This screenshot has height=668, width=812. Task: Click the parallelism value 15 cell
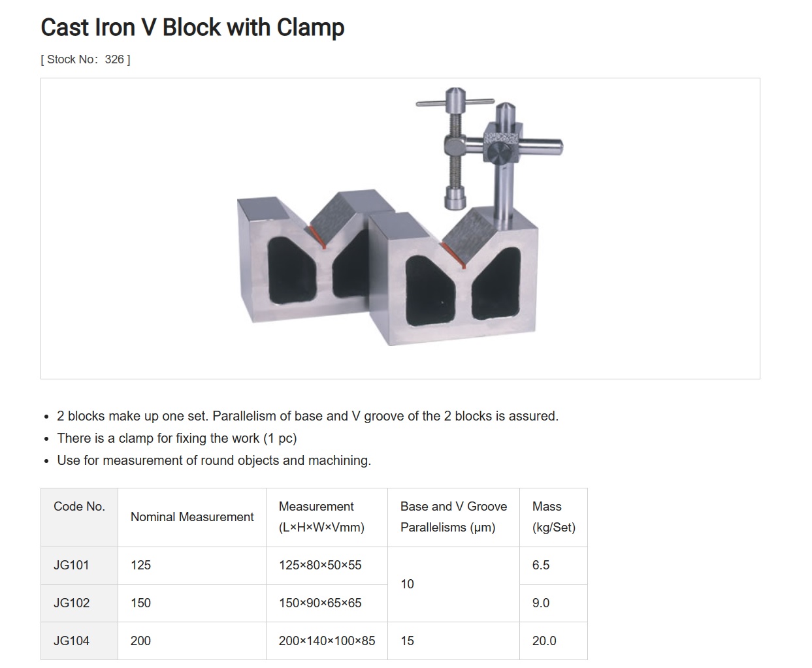pos(453,641)
